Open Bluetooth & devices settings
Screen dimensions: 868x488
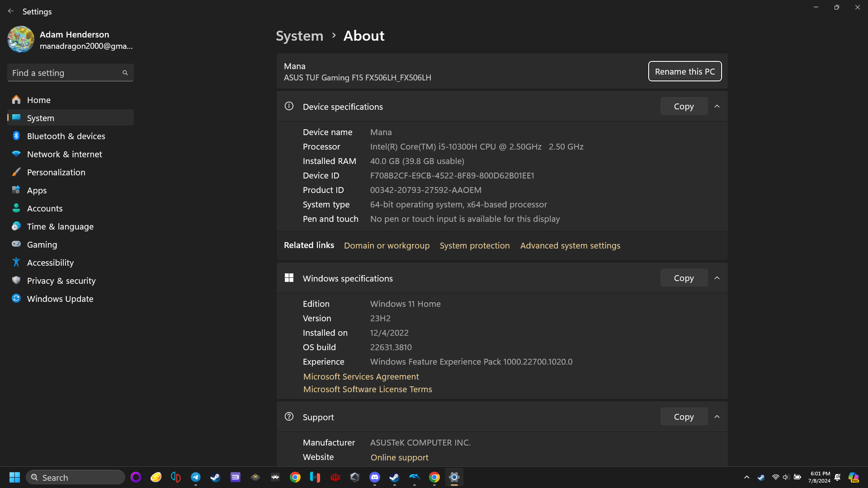66,136
